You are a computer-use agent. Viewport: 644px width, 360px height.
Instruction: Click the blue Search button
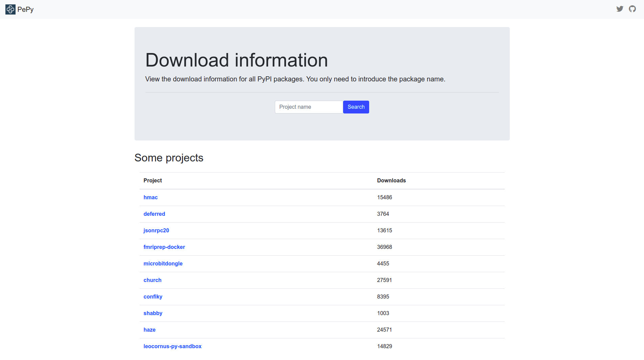356,107
